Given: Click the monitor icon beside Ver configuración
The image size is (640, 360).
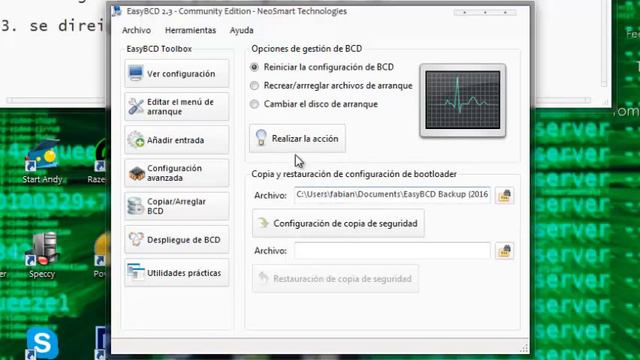Looking at the screenshot, I should 136,73.
